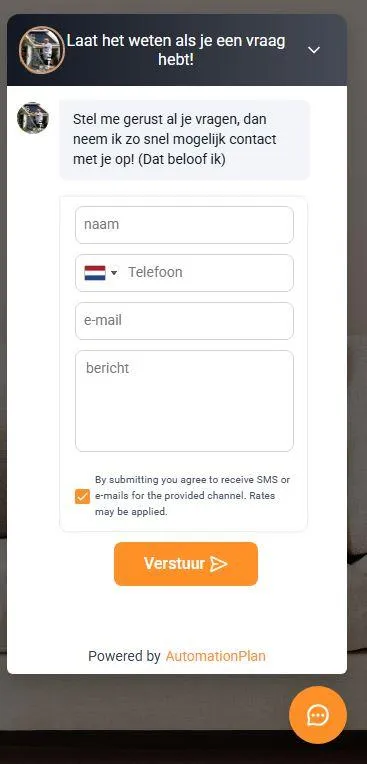Image resolution: width=367 pixels, height=764 pixels.
Task: Click inside the bericht text area
Action: coord(184,401)
